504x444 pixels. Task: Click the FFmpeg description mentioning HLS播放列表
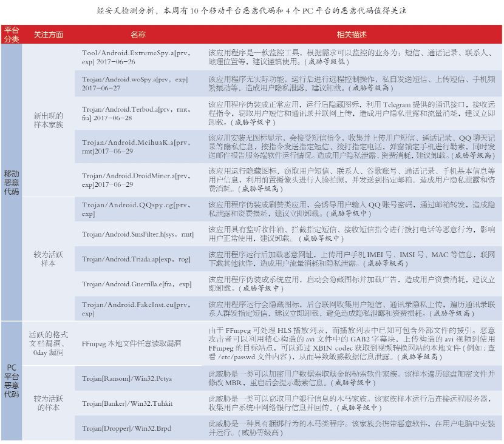352,343
